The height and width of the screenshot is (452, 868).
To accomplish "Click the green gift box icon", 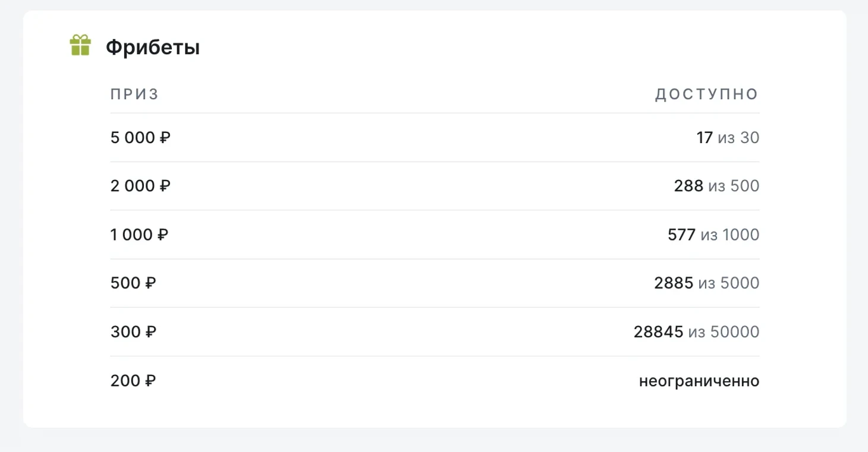I will pos(80,46).
